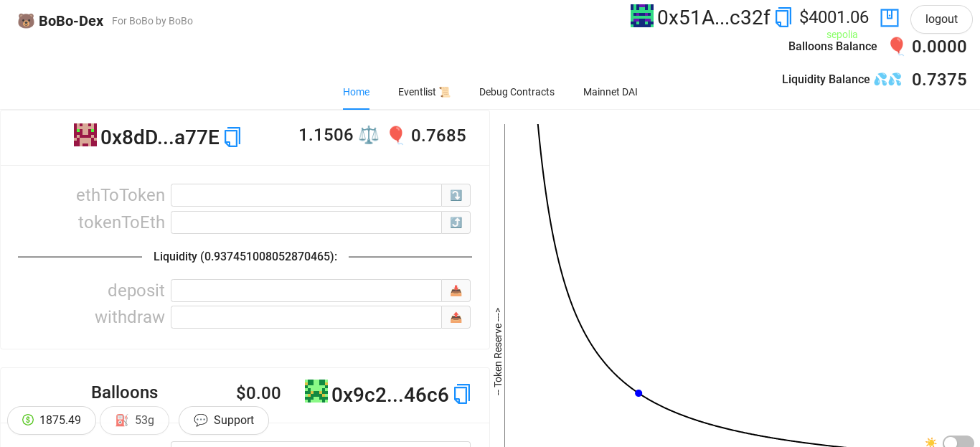
Task: Click inside the ethToToken input field
Action: (306, 194)
